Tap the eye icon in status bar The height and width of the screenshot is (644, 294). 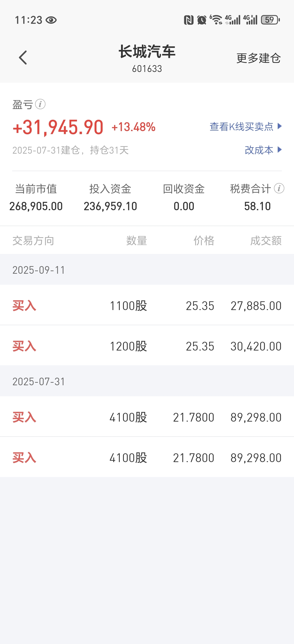(x=51, y=20)
